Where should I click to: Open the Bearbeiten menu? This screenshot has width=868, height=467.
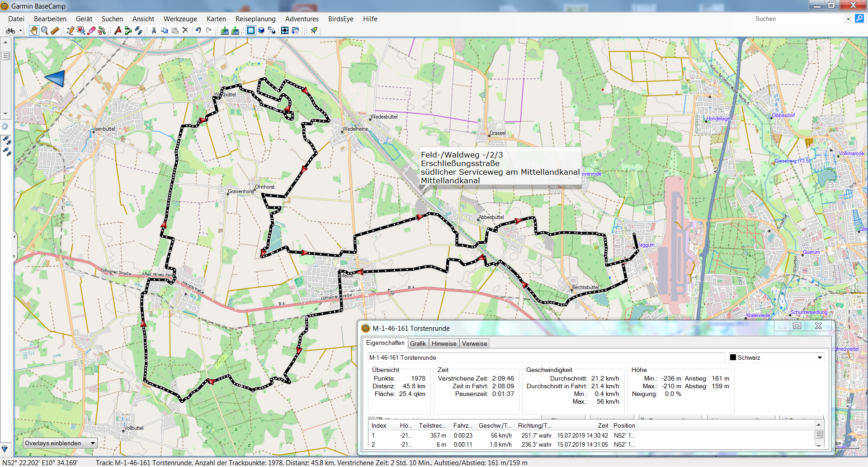coord(50,19)
